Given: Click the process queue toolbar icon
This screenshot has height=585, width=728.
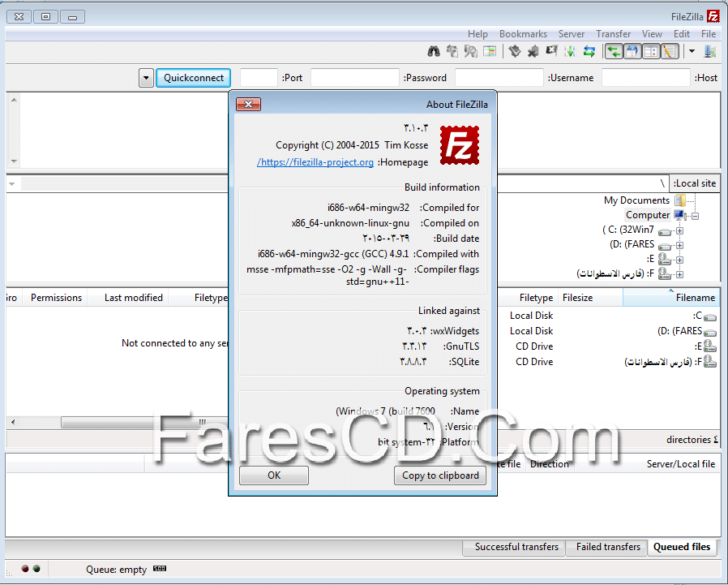Looking at the screenshot, I should pos(570,51).
